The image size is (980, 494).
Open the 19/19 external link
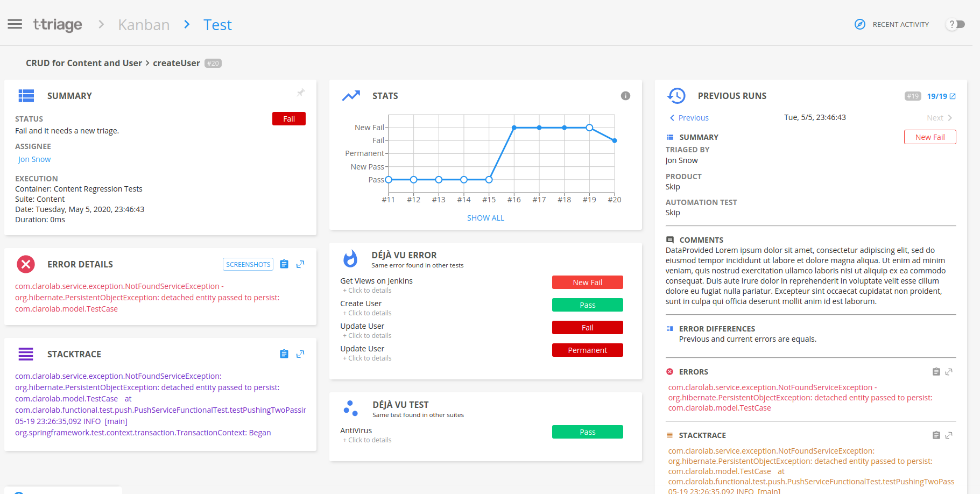coord(941,96)
